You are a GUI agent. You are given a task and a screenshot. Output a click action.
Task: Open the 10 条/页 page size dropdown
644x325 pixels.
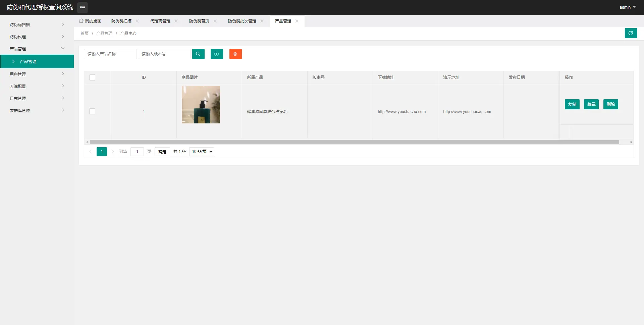pyautogui.click(x=202, y=152)
